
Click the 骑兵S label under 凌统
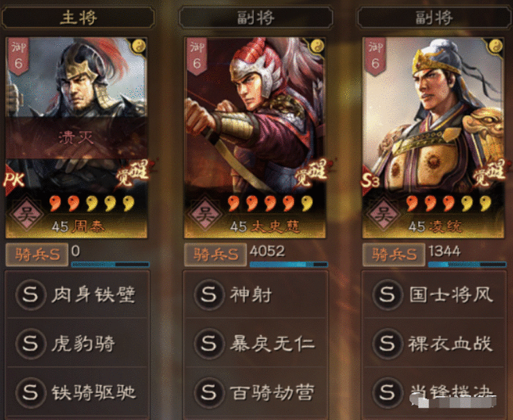394,254
